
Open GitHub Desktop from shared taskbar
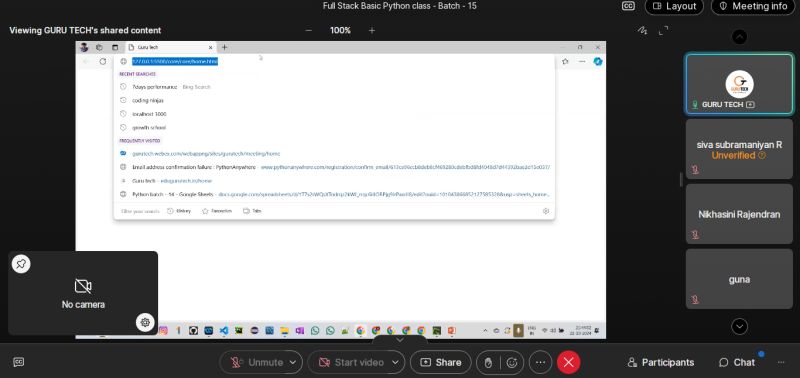pos(193,331)
